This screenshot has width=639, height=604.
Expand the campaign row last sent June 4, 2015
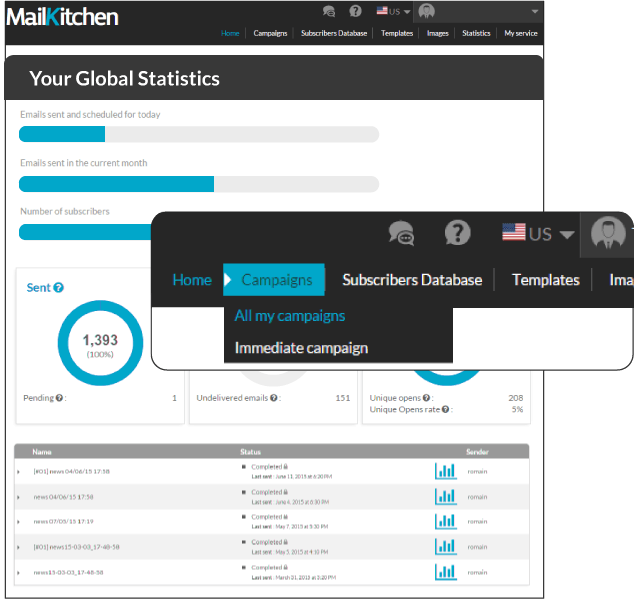point(18,497)
